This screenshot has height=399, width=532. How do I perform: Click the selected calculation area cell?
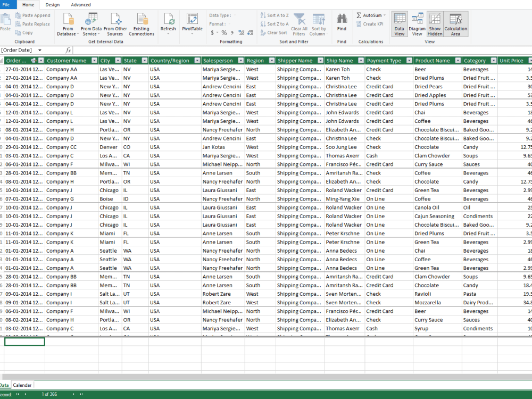click(24, 342)
